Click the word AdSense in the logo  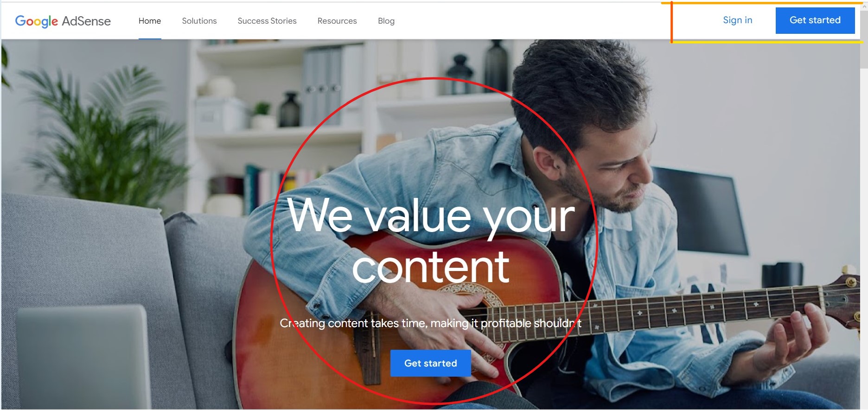tap(86, 21)
